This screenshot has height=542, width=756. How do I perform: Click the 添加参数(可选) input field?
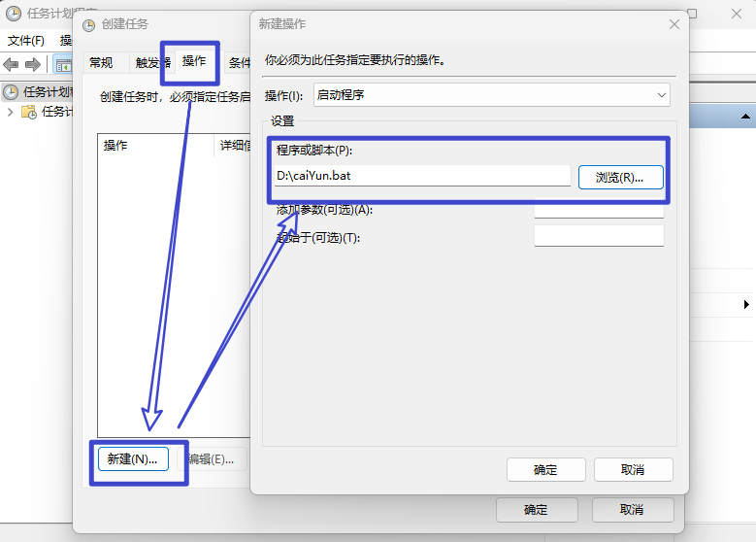click(x=599, y=209)
